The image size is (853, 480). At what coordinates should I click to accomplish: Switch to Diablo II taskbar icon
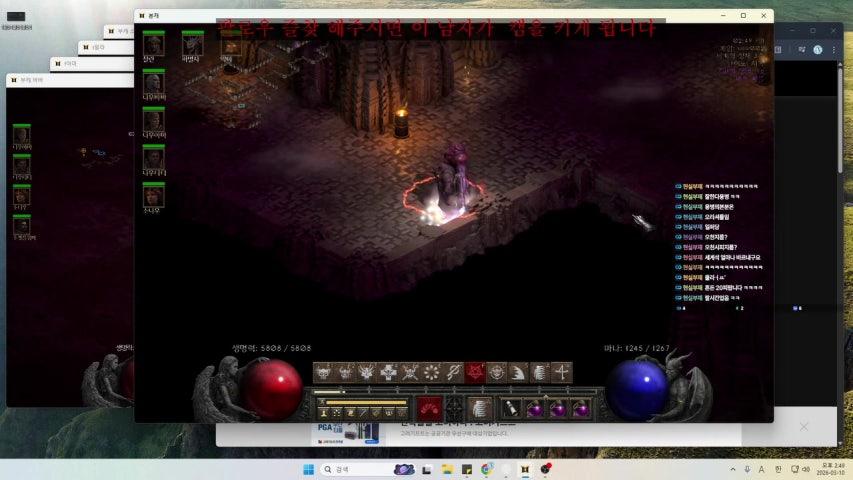[525, 469]
